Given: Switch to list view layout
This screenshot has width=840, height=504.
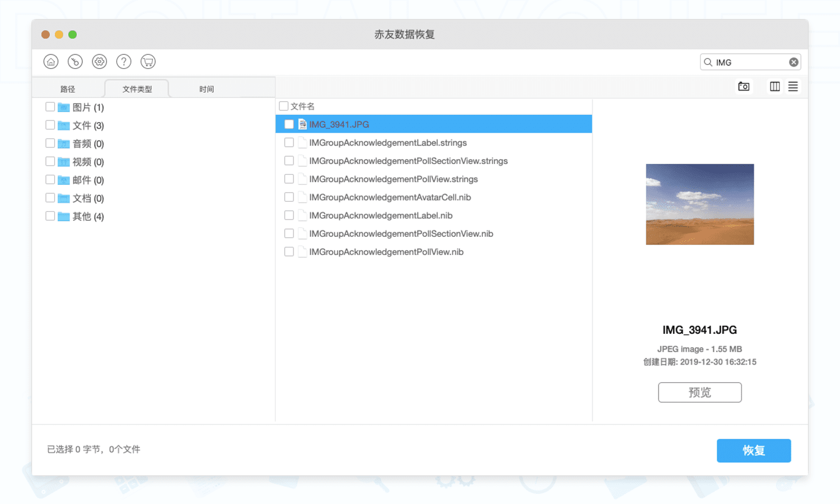Looking at the screenshot, I should click(793, 86).
